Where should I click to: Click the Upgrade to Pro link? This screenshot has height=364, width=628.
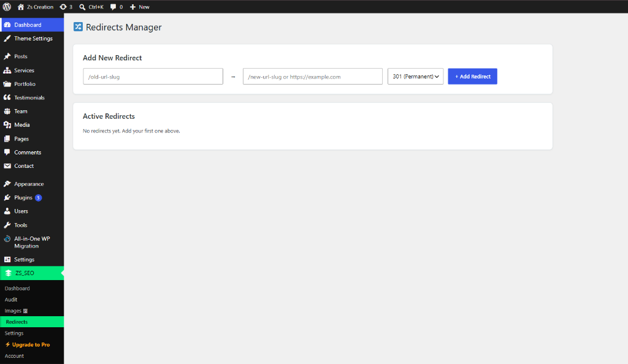tap(27, 345)
